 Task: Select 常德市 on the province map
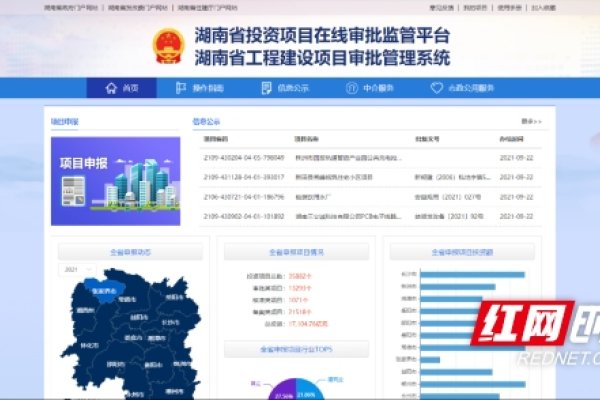[x=127, y=299]
